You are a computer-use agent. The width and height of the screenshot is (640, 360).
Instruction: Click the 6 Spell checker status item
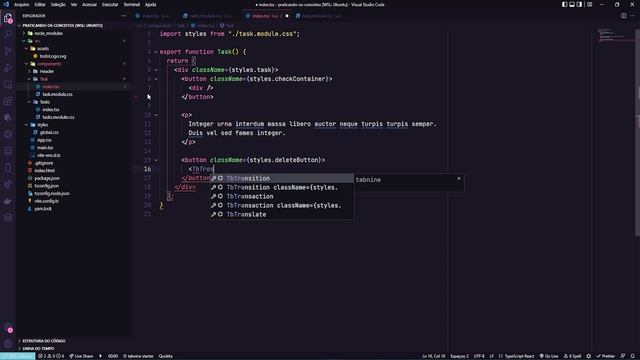tap(572, 356)
